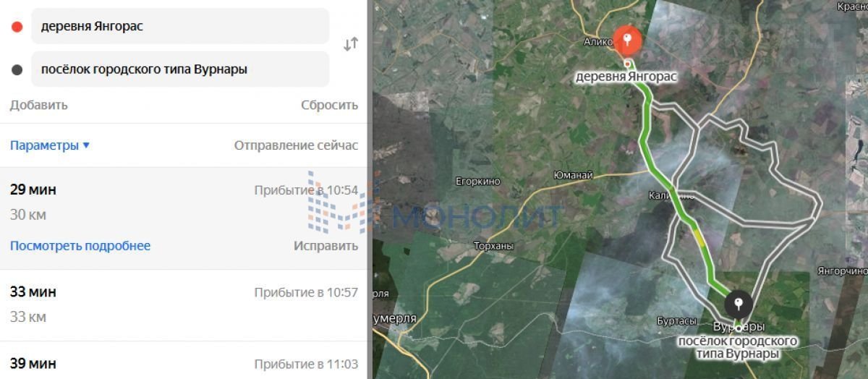This screenshot has height=379, width=868.
Task: Click Добавить to add a waypoint
Action: tap(39, 105)
